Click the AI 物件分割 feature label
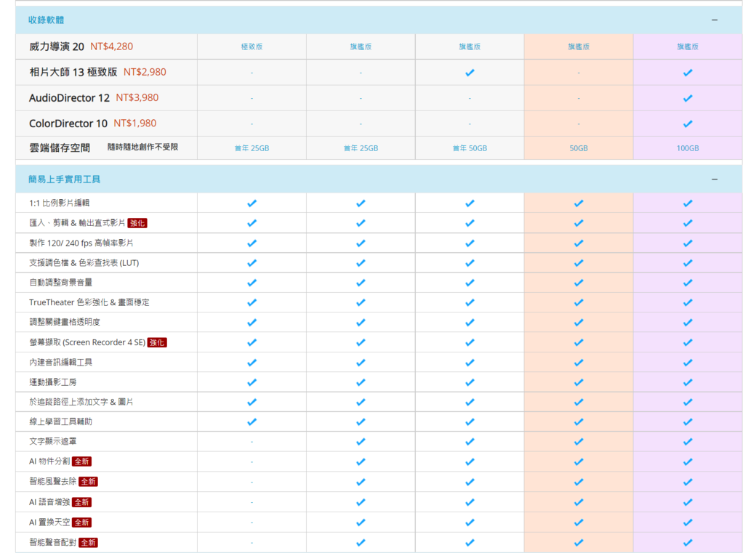756x553 pixels. 49,461
